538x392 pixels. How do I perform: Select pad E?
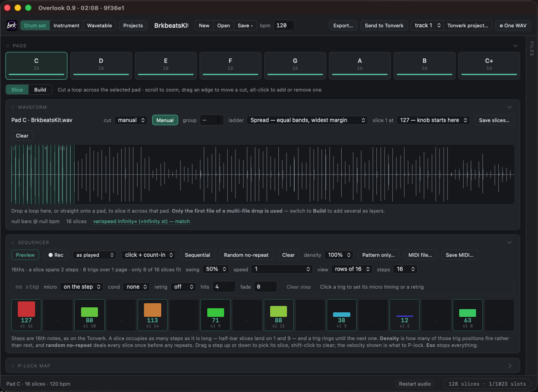[166, 66]
